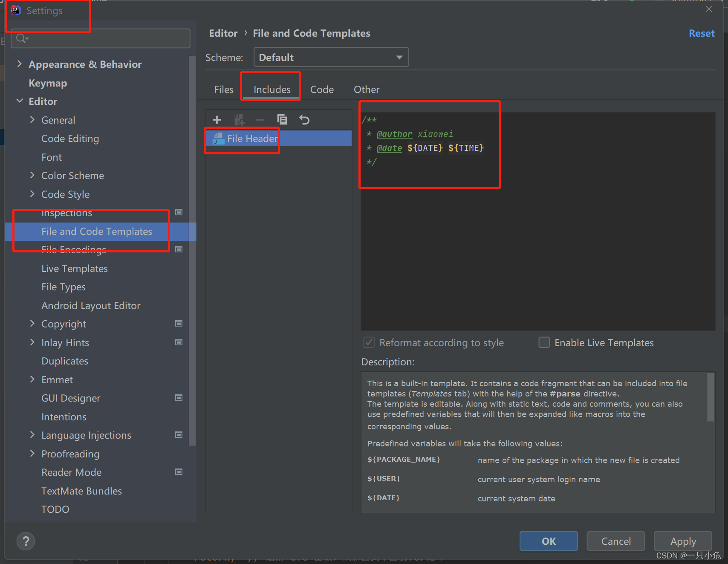Close the Settings dialog
The image size is (728, 564).
[x=708, y=9]
